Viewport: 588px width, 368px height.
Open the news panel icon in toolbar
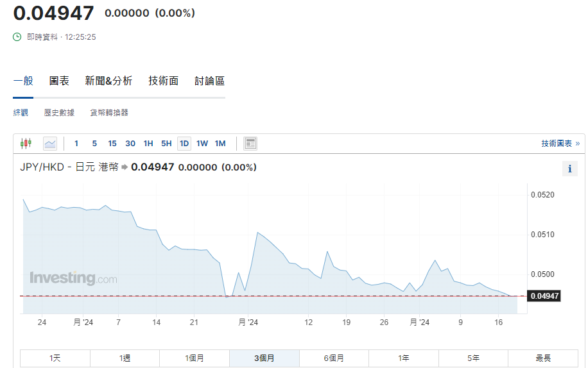pos(250,144)
